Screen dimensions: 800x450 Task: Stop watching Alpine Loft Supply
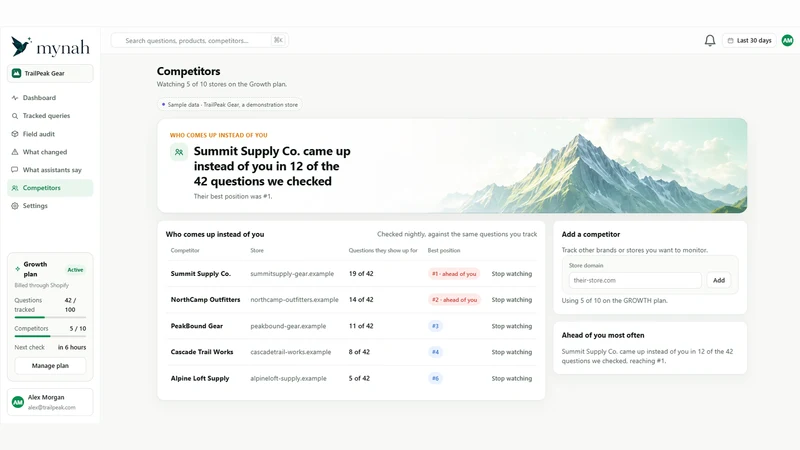(512, 379)
